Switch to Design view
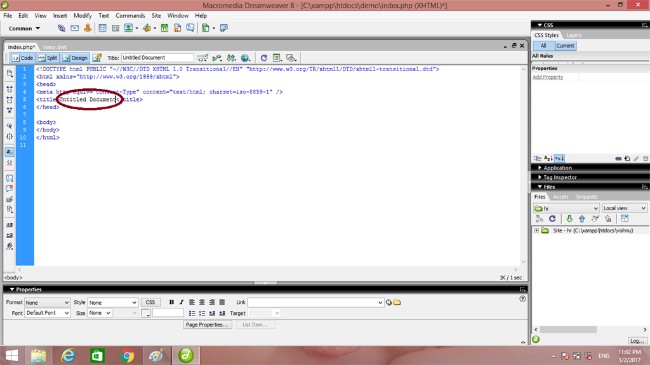The image size is (650, 365). coord(75,58)
